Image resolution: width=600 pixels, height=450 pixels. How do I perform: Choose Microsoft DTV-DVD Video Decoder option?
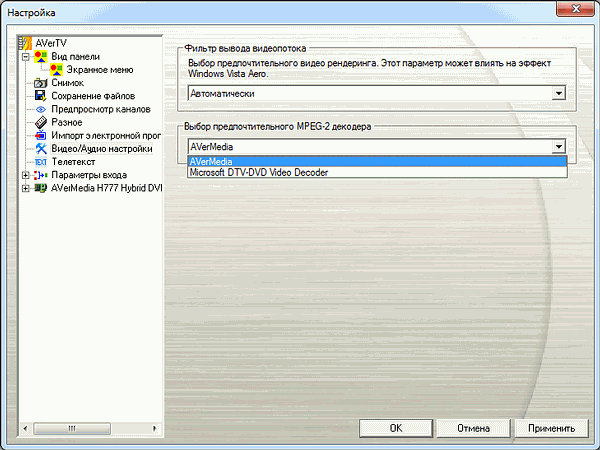point(377,173)
